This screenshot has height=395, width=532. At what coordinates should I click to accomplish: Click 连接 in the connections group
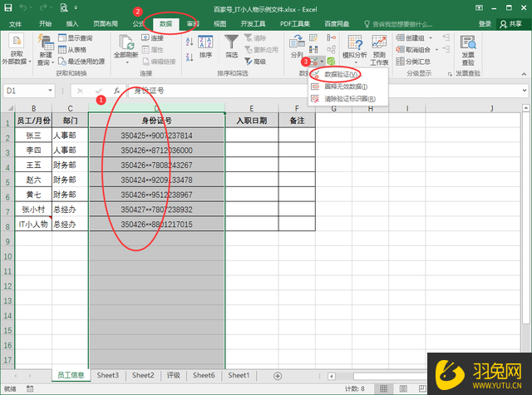[x=152, y=37]
